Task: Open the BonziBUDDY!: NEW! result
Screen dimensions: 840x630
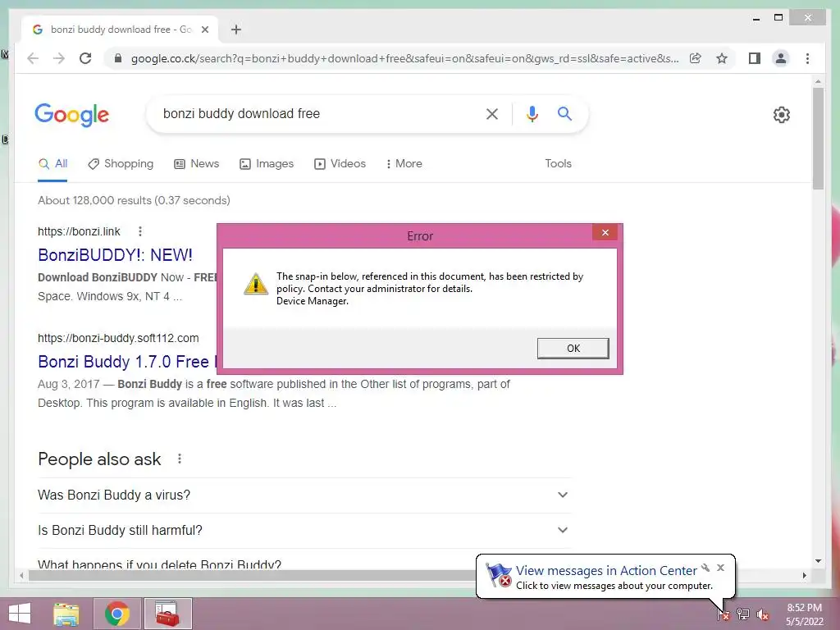Action: coord(115,255)
